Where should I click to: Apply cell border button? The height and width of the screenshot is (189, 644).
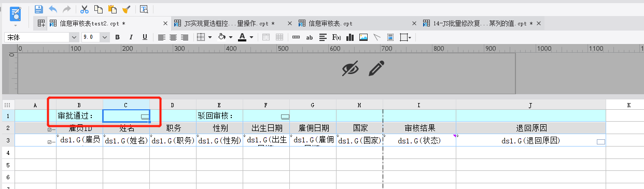[x=200, y=37]
